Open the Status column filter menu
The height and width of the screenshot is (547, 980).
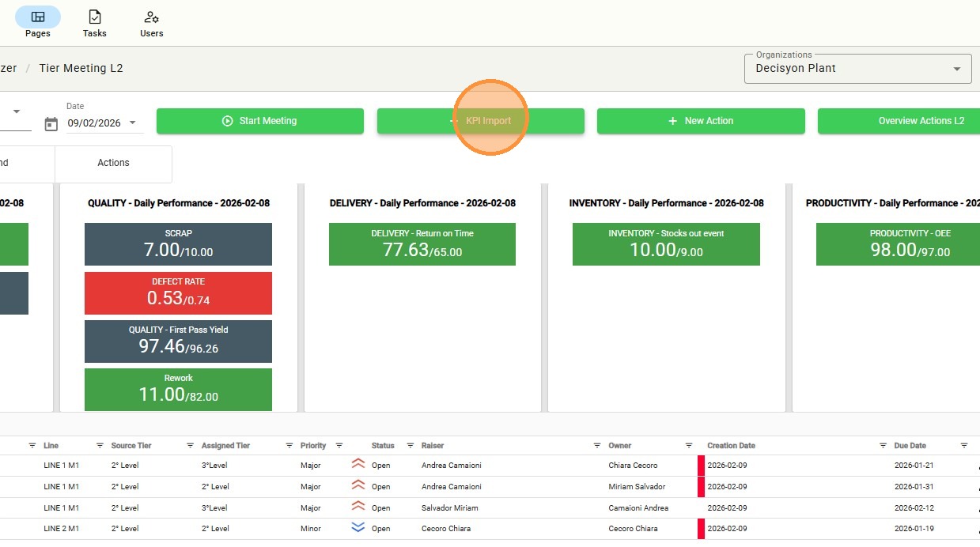[411, 446]
